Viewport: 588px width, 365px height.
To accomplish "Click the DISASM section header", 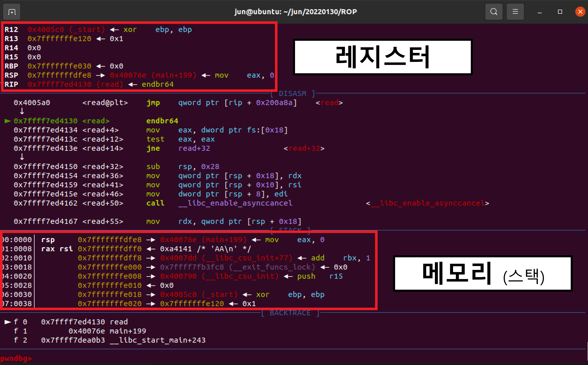I will [293, 94].
